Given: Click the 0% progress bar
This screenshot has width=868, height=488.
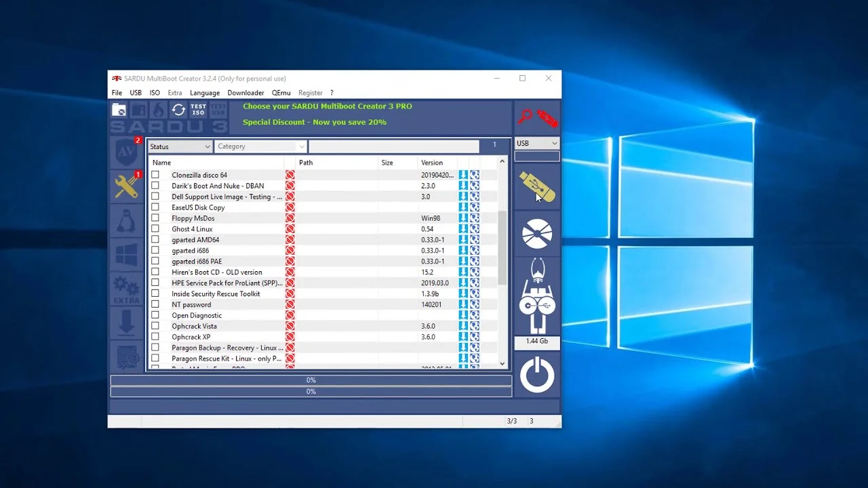Looking at the screenshot, I should click(x=311, y=380).
